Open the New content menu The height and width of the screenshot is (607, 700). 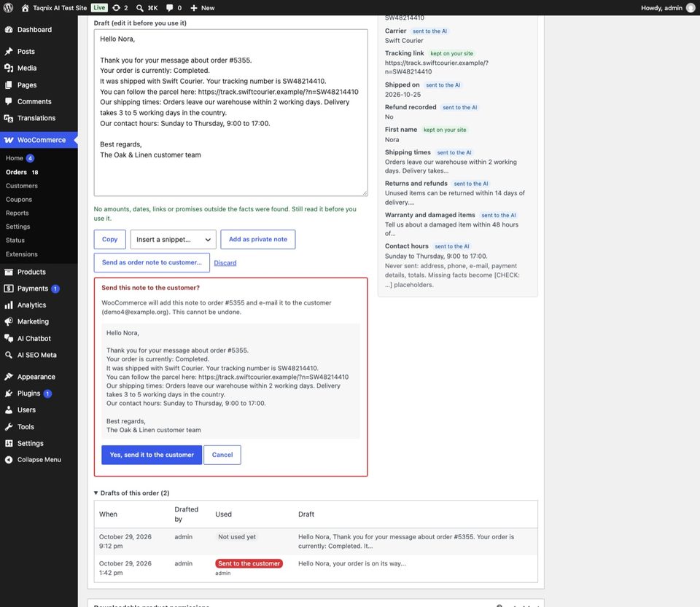(x=202, y=7)
